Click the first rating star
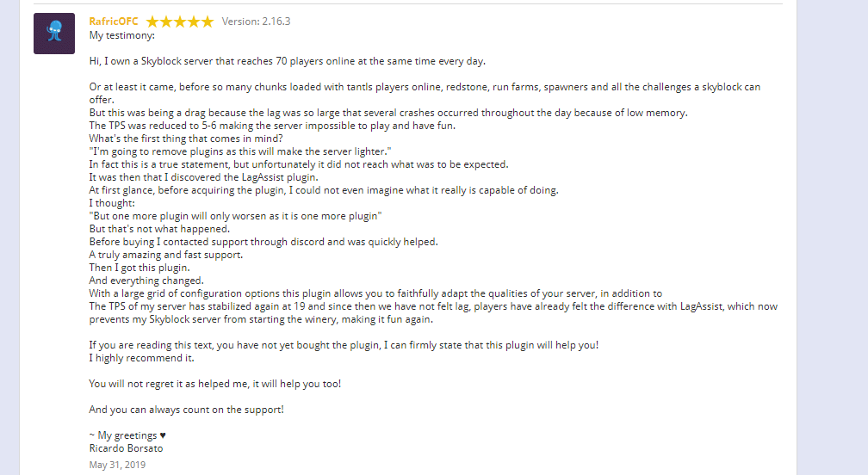The height and width of the screenshot is (475, 868). [152, 22]
